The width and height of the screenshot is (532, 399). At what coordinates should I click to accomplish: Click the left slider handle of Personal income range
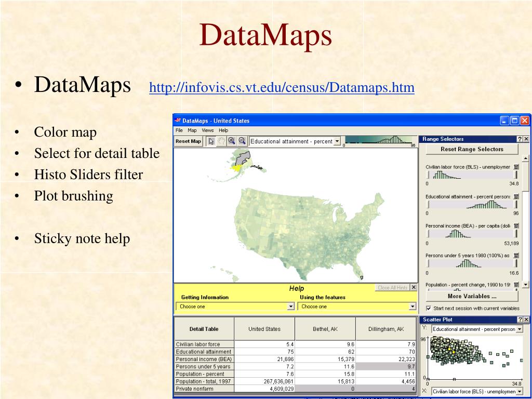point(428,234)
